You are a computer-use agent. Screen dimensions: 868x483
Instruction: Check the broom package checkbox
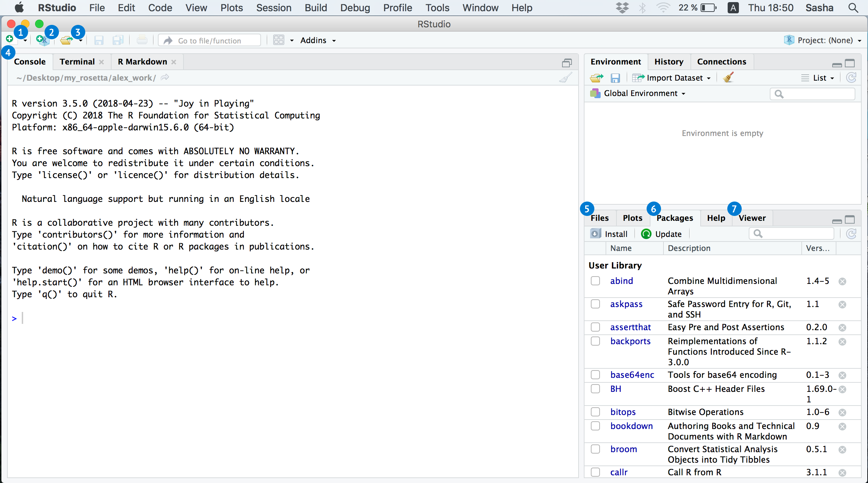tap(595, 449)
